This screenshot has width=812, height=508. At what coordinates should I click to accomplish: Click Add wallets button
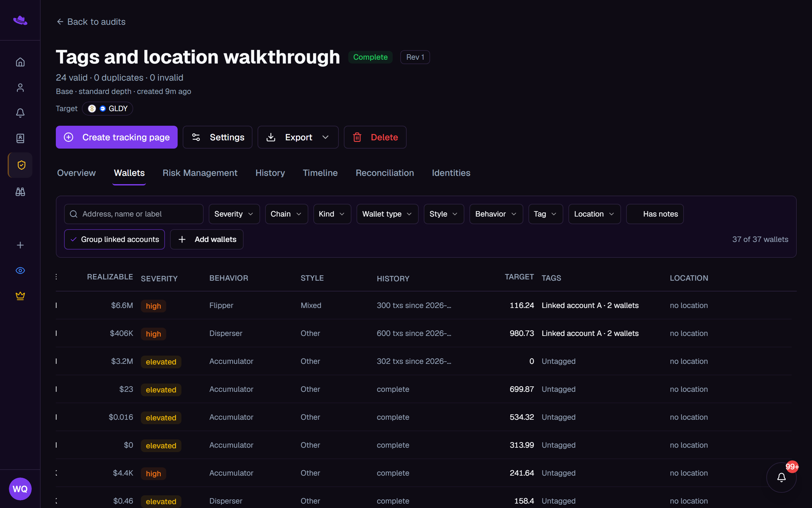coord(207,239)
